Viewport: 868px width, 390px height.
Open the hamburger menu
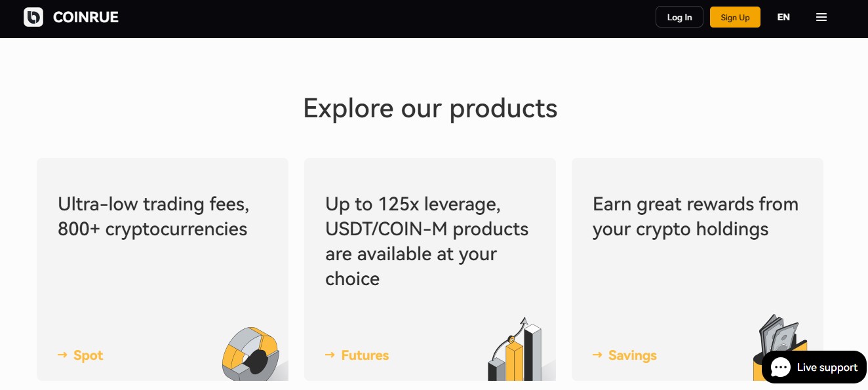[821, 18]
